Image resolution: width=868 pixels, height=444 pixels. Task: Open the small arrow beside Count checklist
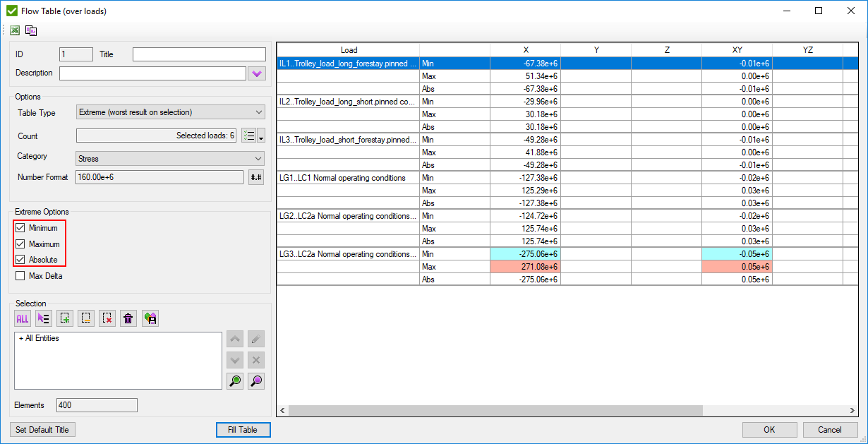261,136
